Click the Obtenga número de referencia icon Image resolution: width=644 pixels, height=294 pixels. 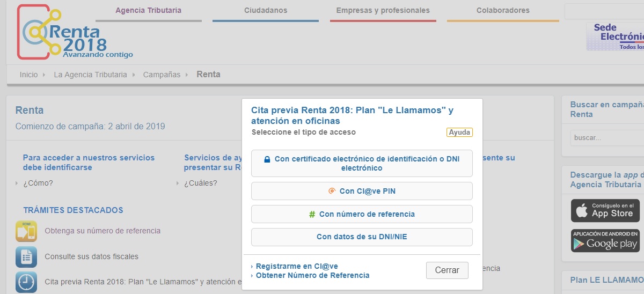(26, 231)
